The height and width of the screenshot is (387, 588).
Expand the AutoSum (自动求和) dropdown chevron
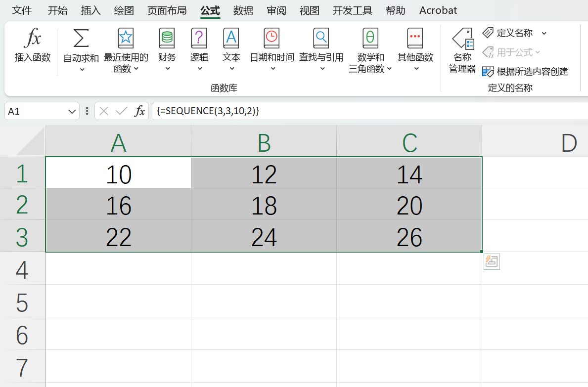click(x=82, y=70)
